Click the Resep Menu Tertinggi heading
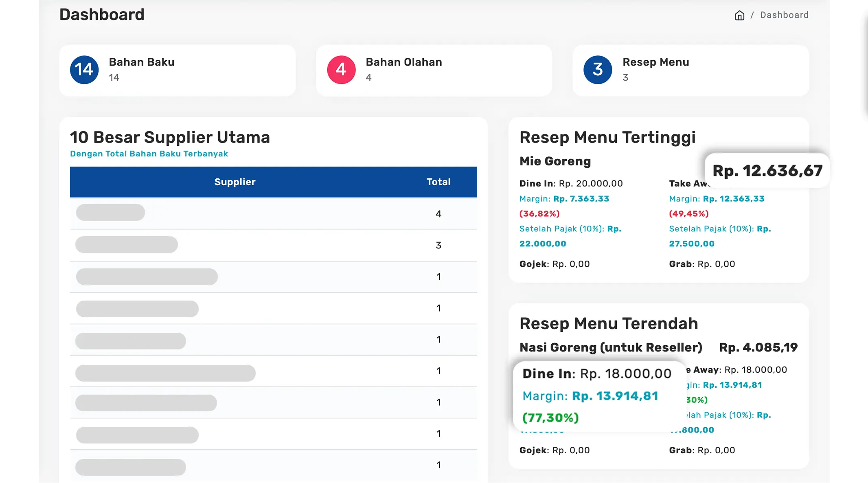This screenshot has height=483, width=868. [x=607, y=137]
